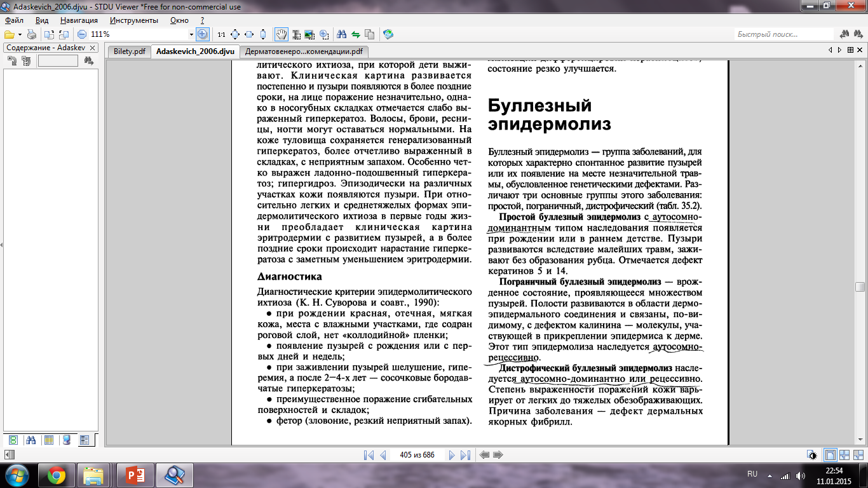Image resolution: width=868 pixels, height=488 pixels.
Task: Navigate back in the view history
Action: [484, 455]
